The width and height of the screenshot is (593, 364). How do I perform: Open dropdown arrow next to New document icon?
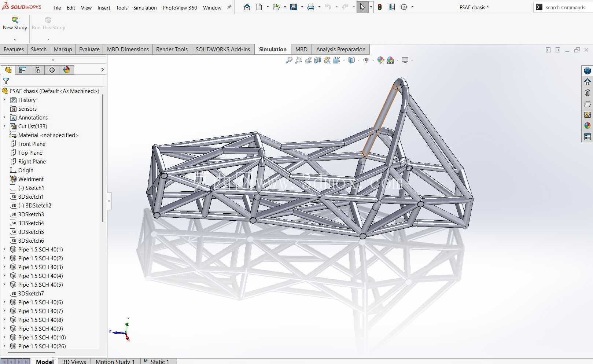coord(268,7)
